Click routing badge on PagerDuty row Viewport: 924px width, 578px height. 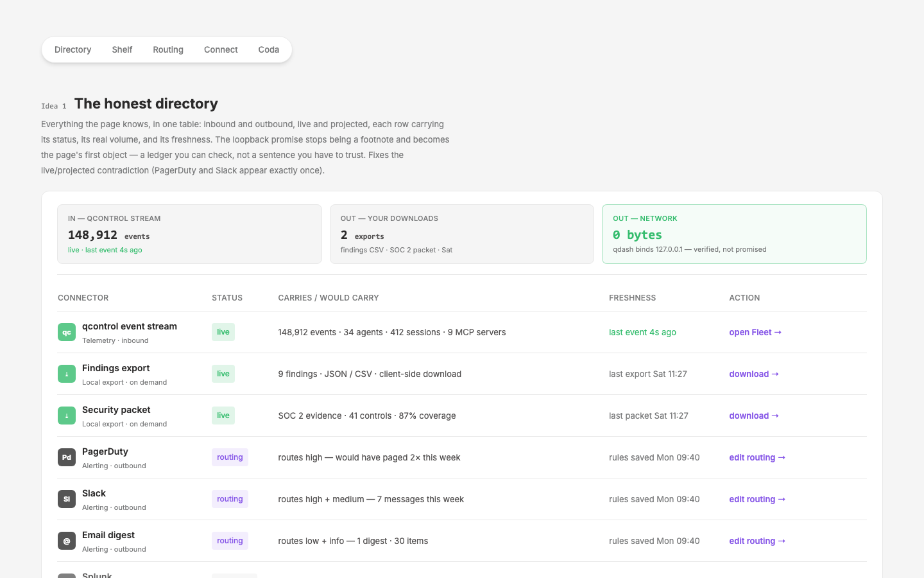(x=230, y=457)
